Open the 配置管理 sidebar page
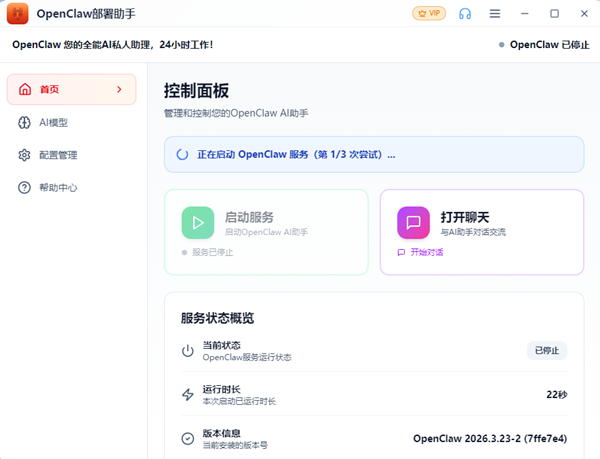This screenshot has height=459, width=600. pyautogui.click(x=72, y=155)
